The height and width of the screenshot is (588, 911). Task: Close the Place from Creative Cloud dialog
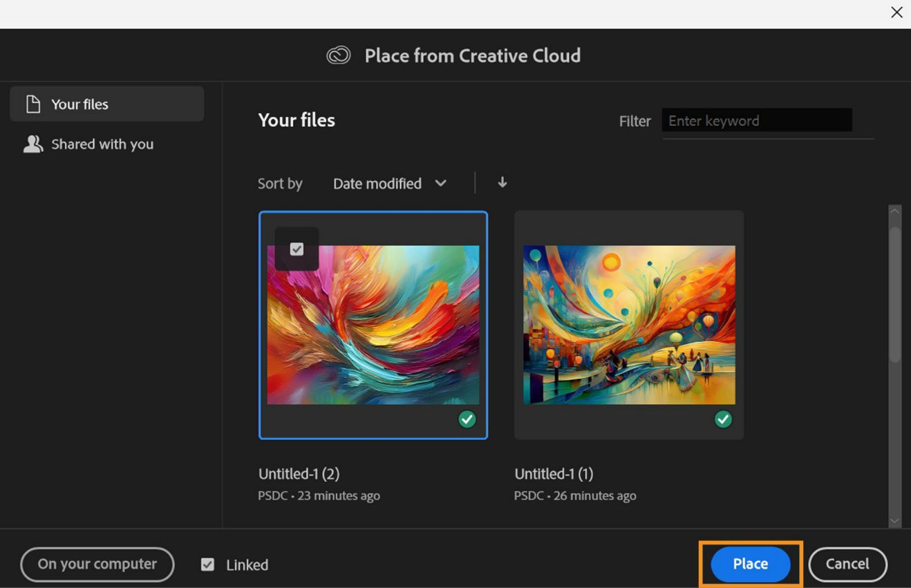tap(896, 12)
